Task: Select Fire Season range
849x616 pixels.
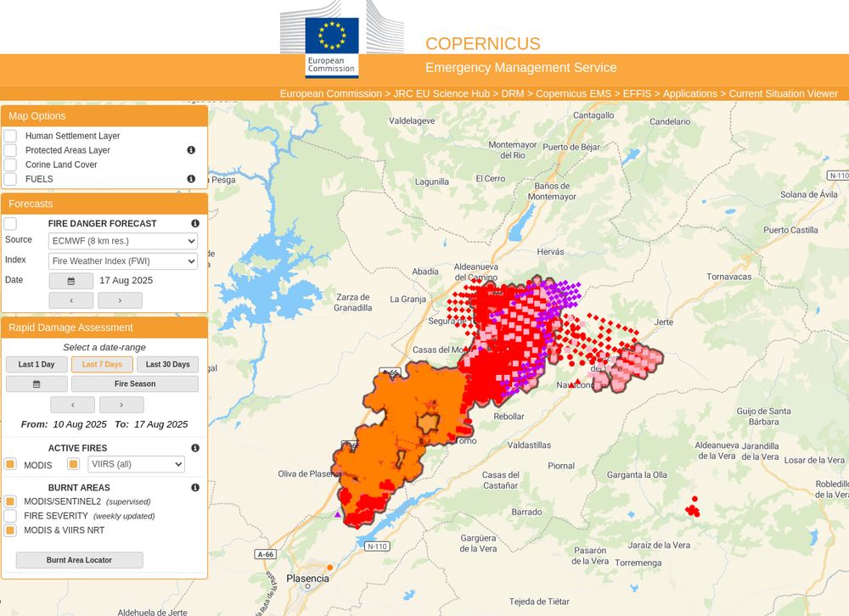Action: click(135, 384)
